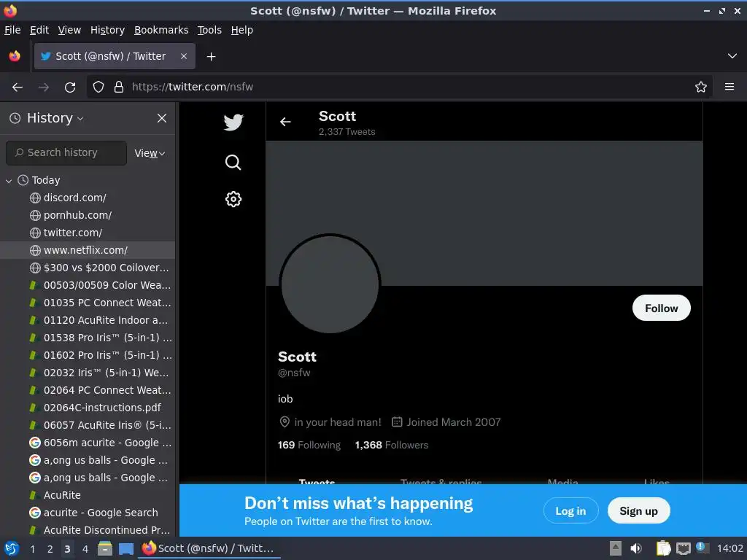Image resolution: width=747 pixels, height=560 pixels.
Task: Open the Bookmarks menu
Action: coord(161,30)
